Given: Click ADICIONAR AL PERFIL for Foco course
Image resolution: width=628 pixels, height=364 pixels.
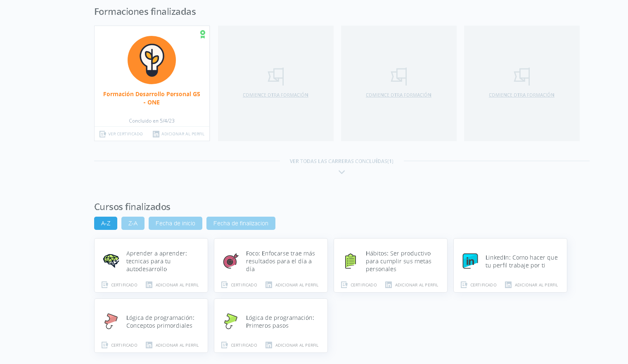Looking at the screenshot, I should tap(297, 285).
